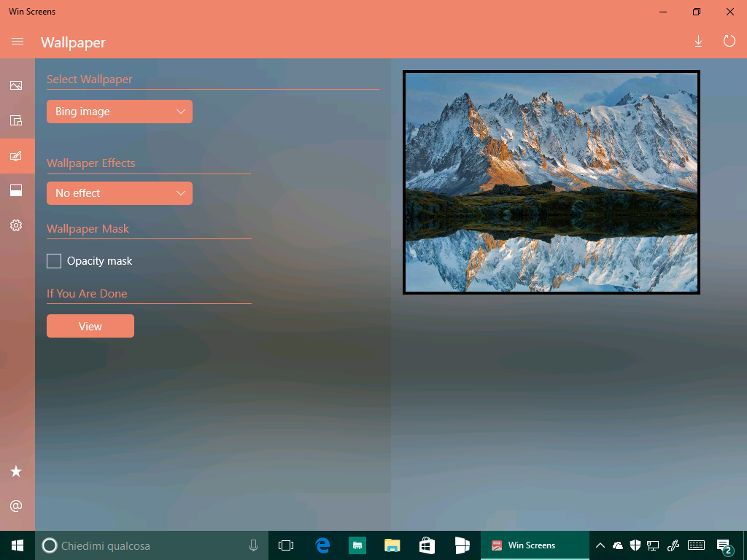Open Task View from the taskbar

pos(286,545)
